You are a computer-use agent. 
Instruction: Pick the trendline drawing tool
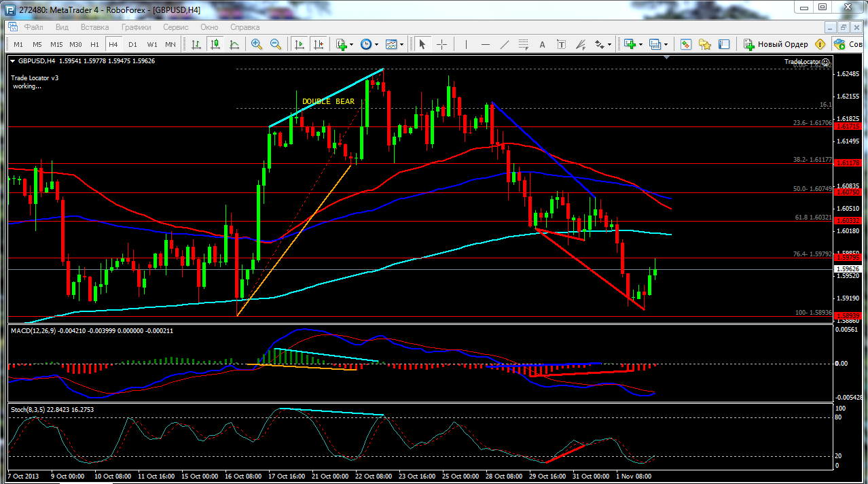(x=504, y=44)
